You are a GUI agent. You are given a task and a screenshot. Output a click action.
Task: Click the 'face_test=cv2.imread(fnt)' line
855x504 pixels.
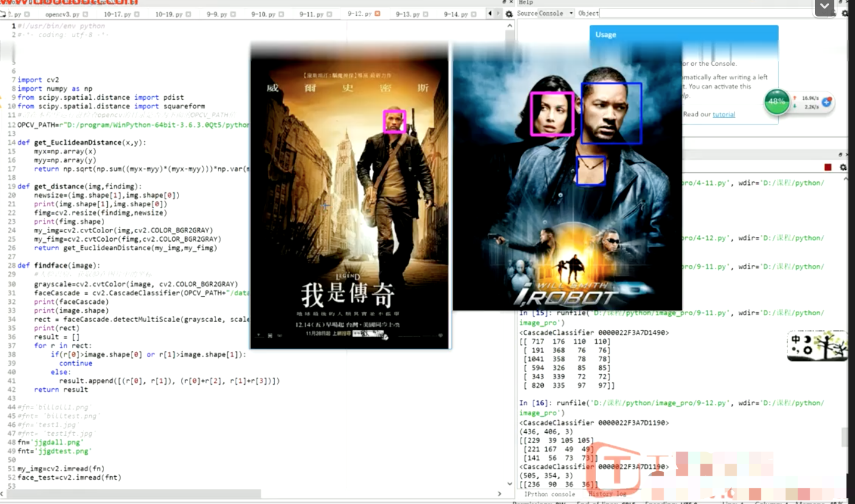(69, 478)
